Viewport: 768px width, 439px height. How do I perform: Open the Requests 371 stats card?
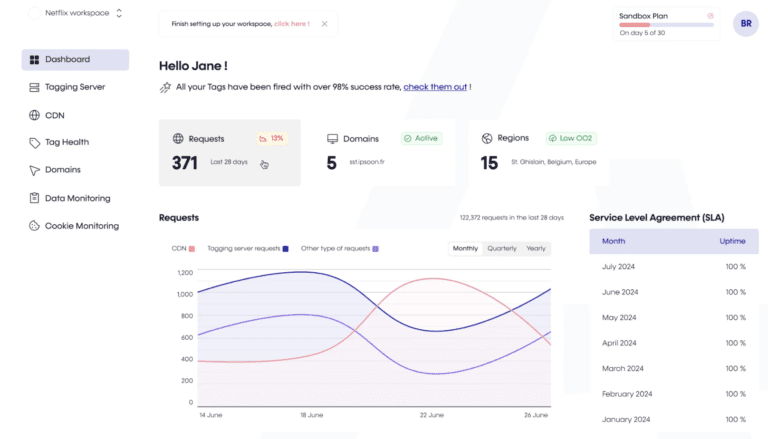229,153
